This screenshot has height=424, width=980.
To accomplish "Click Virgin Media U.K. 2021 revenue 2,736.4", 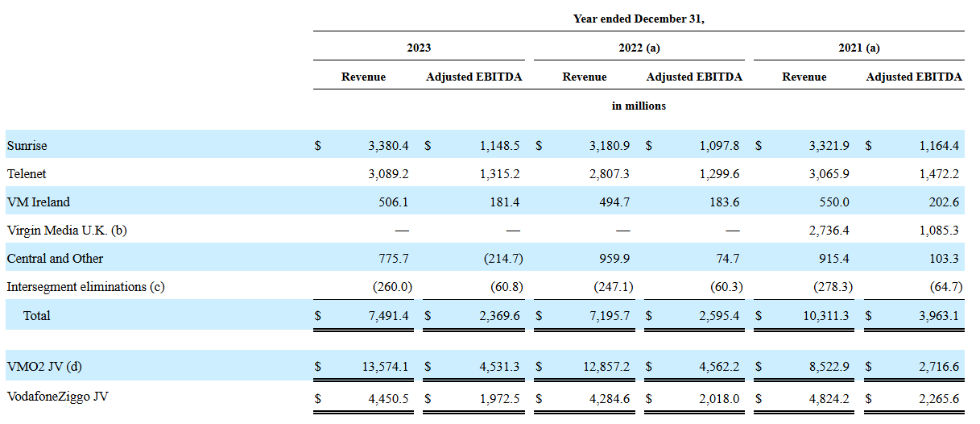I will (x=829, y=231).
